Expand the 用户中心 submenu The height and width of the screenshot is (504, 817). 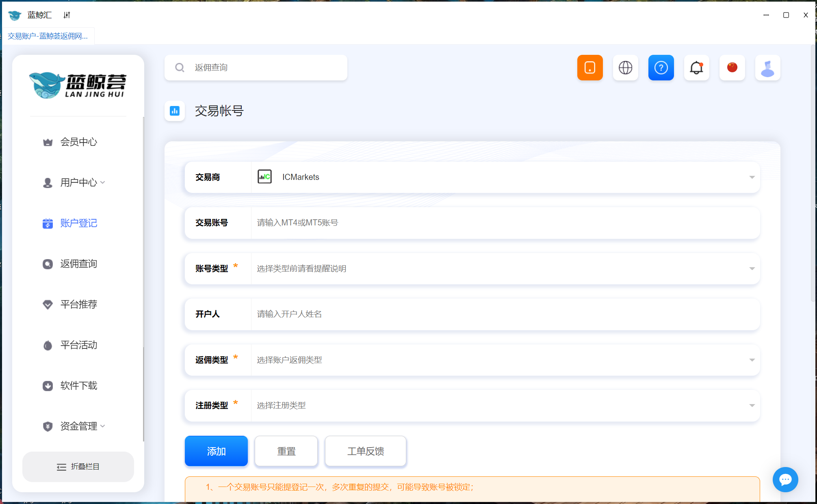pos(78,182)
